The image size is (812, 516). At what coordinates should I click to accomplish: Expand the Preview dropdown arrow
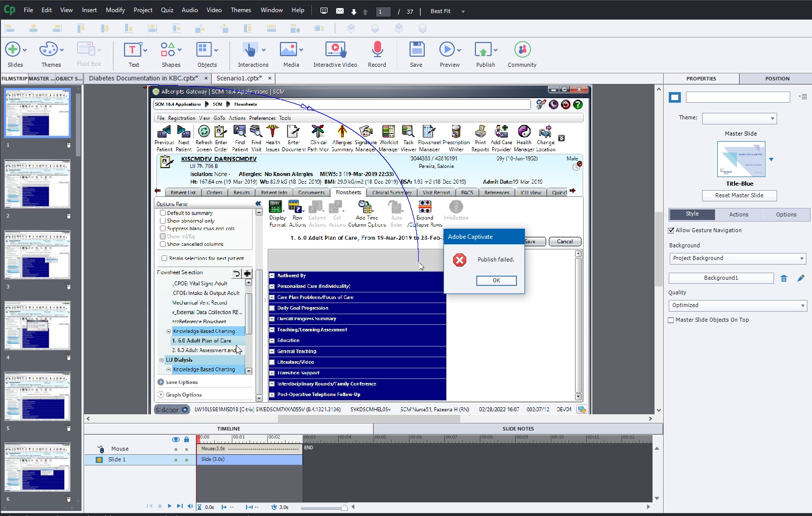click(x=459, y=50)
